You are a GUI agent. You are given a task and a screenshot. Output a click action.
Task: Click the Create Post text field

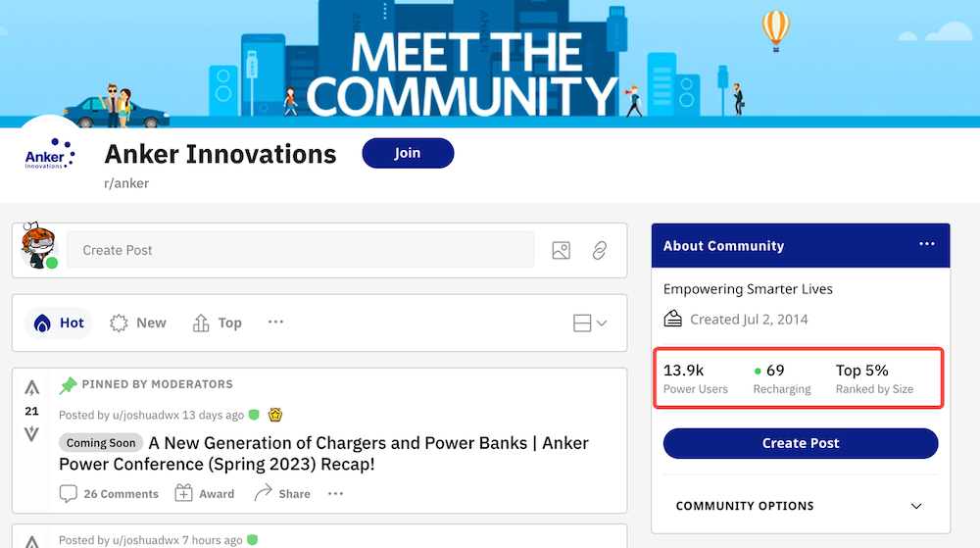pos(300,250)
